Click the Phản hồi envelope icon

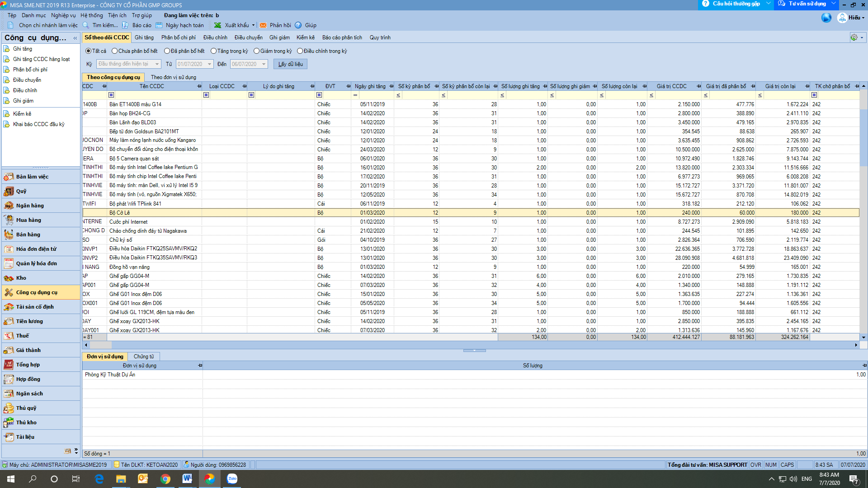click(263, 25)
